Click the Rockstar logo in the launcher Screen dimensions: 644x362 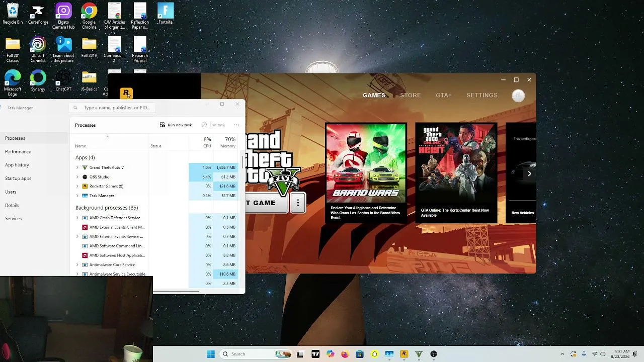coord(126,94)
